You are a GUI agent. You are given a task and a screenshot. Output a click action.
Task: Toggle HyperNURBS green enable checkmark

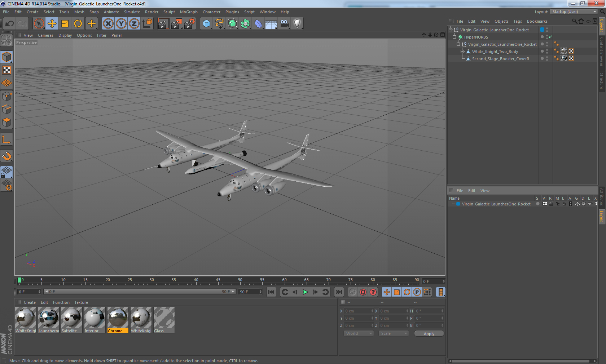tap(550, 37)
